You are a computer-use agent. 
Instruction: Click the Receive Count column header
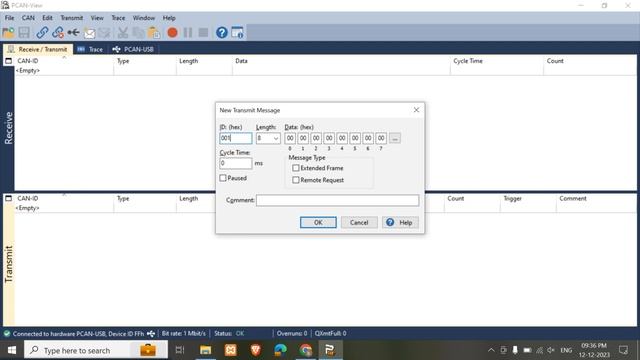(x=555, y=61)
